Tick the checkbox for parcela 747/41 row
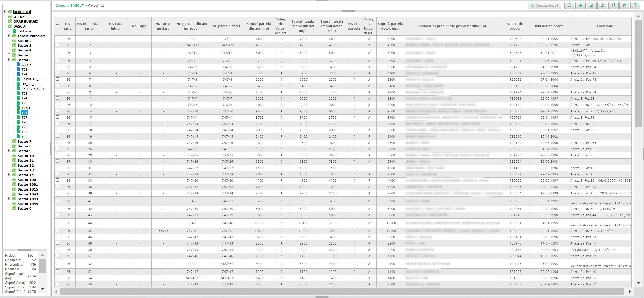644x298 pixels. click(x=58, y=230)
